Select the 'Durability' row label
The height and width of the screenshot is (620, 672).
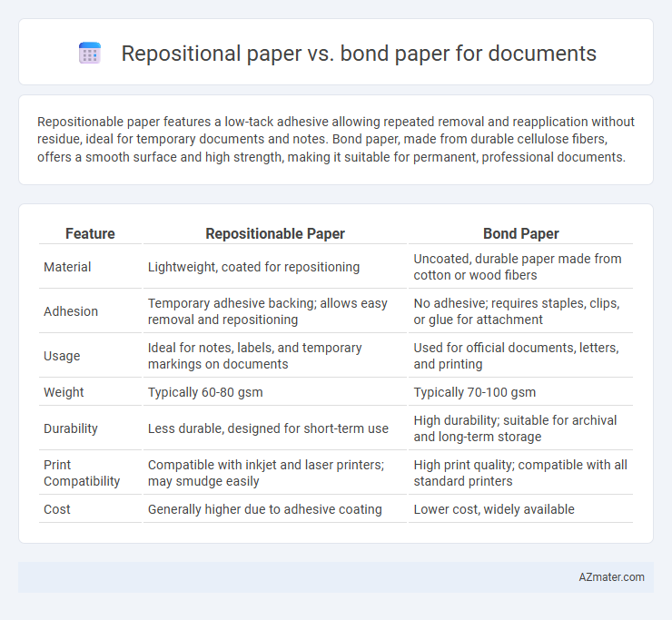[x=71, y=428]
